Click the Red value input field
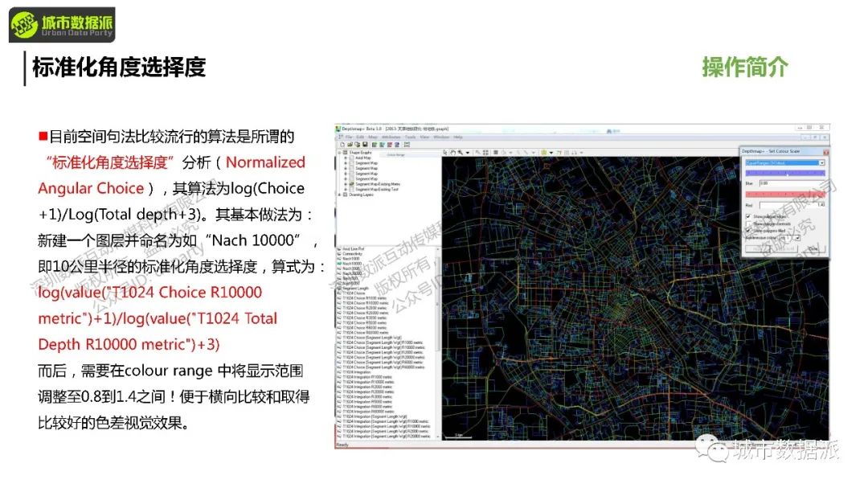This screenshot has height=488, width=868. pyautogui.click(x=792, y=206)
